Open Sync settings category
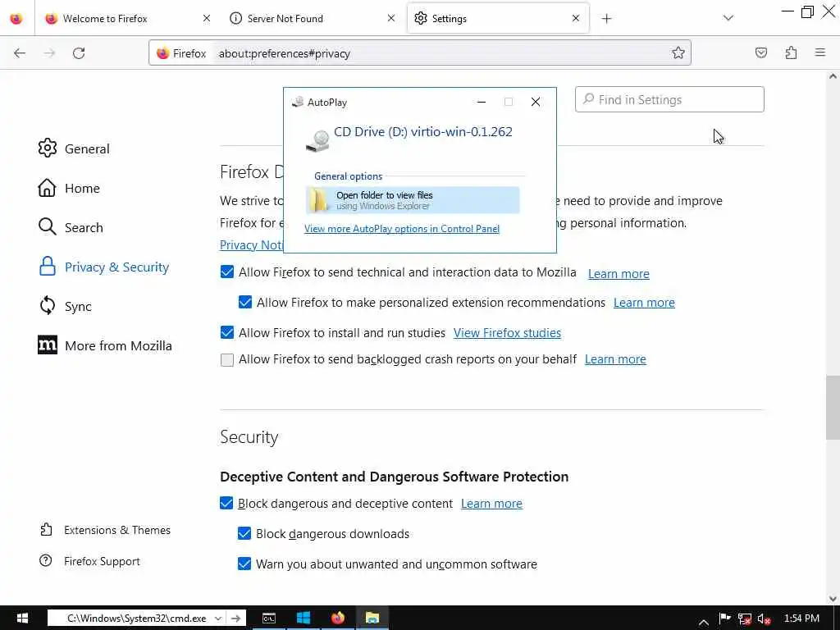 (64, 306)
